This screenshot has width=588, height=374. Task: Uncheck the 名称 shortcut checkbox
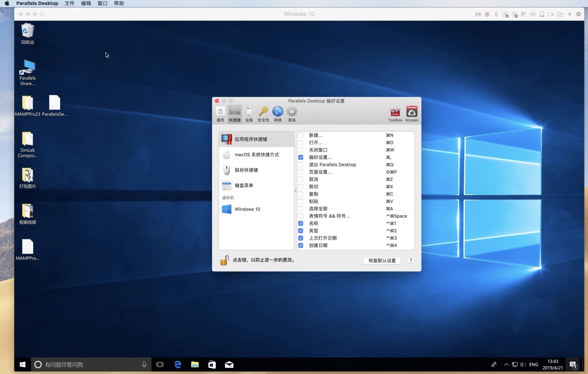(x=301, y=223)
